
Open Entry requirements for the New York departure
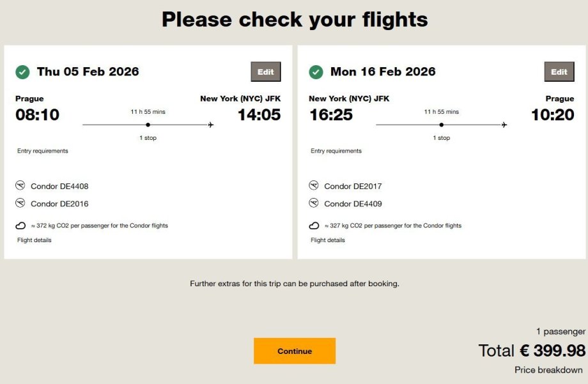pyautogui.click(x=336, y=151)
